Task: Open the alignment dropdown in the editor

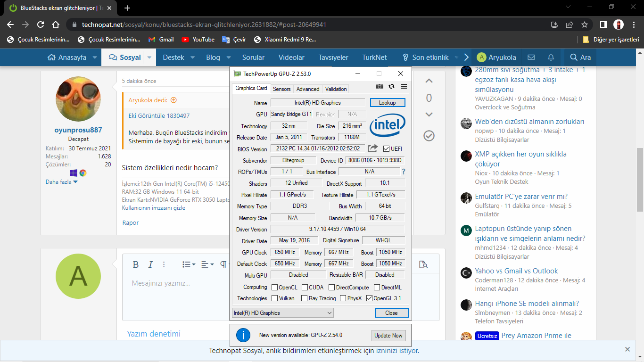Action: coord(207,264)
